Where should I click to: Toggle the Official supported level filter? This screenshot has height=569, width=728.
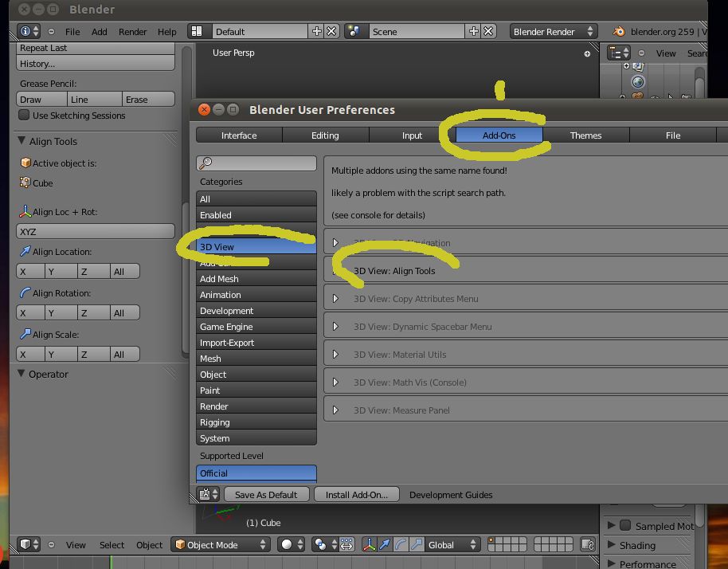tap(256, 473)
